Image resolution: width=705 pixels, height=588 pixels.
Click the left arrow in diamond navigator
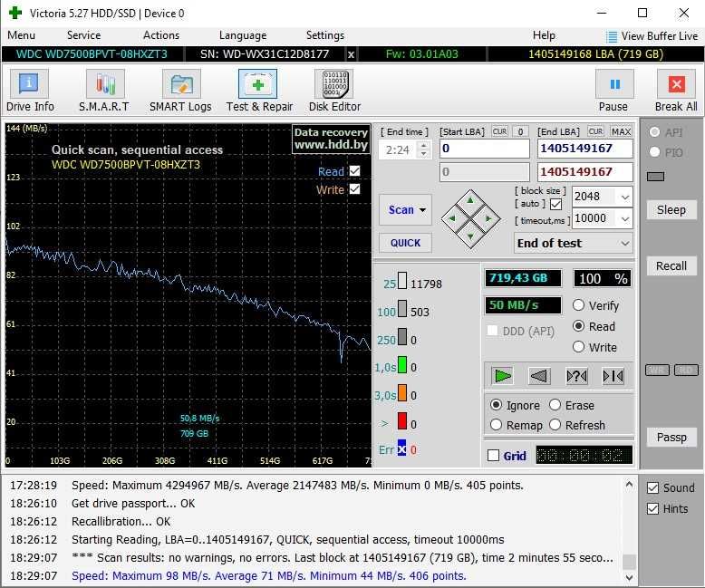(452, 218)
